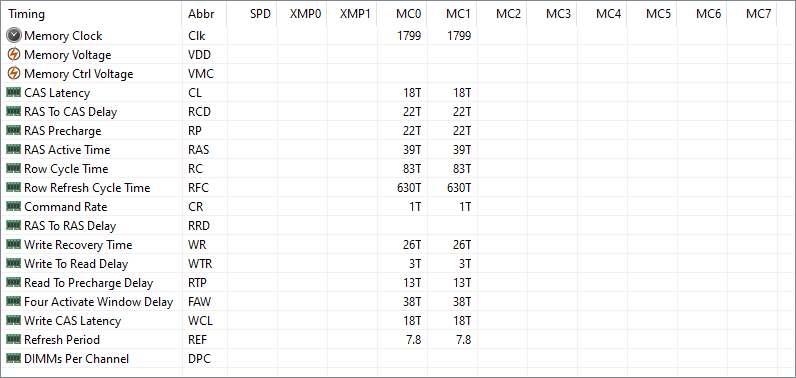Click the MC0 RFC value 630T
This screenshot has height=378, width=796.
point(409,188)
